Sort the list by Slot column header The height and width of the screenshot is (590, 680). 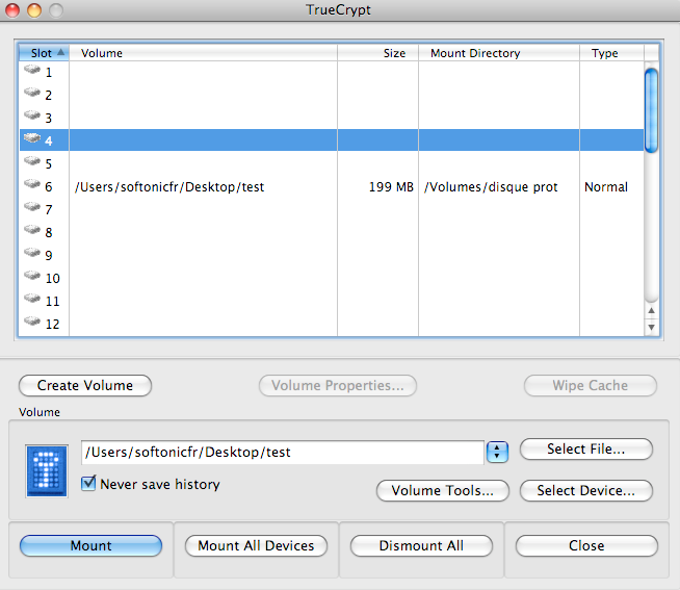point(44,53)
